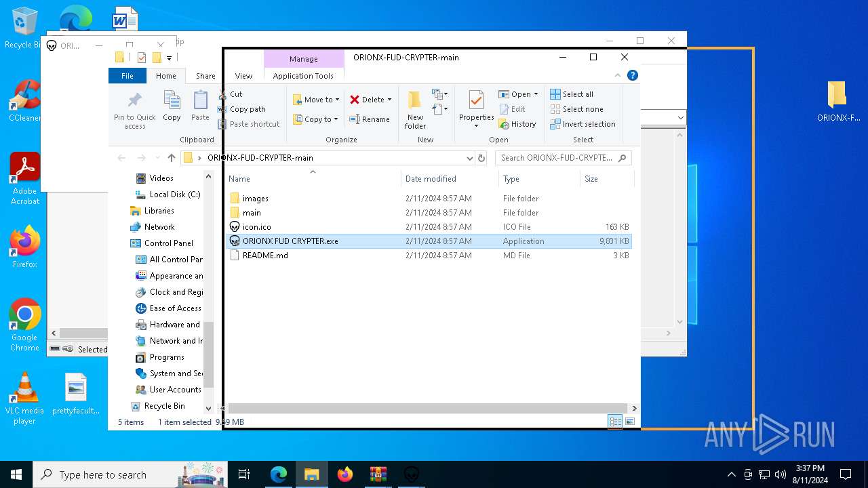Open the CCleaner desktop shortcut
The height and width of the screenshot is (488, 868).
click(x=24, y=100)
